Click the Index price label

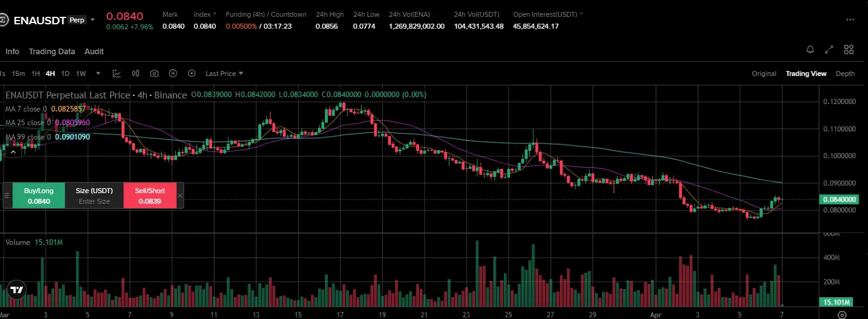pyautogui.click(x=202, y=14)
